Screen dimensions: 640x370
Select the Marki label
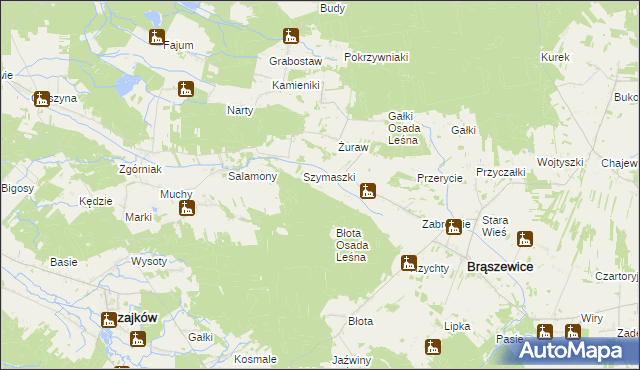(x=138, y=217)
